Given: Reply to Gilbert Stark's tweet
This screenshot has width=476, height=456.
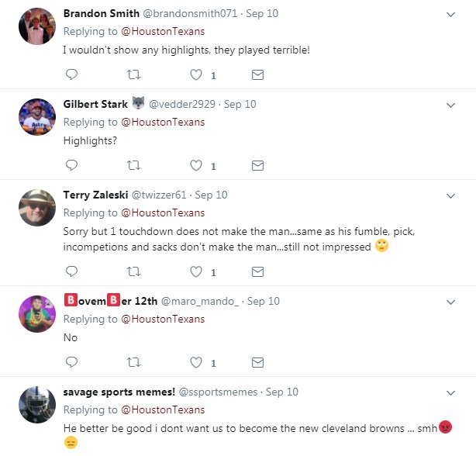Looking at the screenshot, I should tap(71, 165).
